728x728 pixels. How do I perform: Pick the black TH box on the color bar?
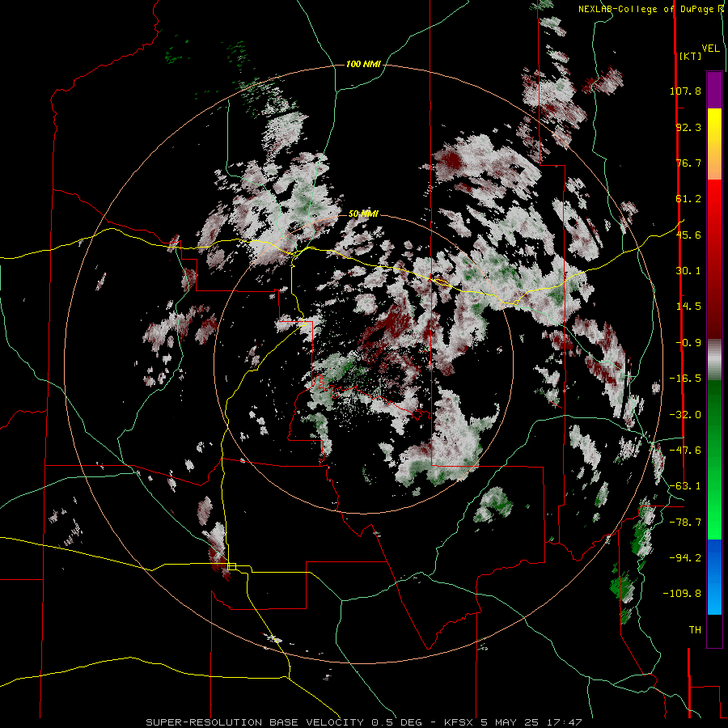tap(714, 631)
